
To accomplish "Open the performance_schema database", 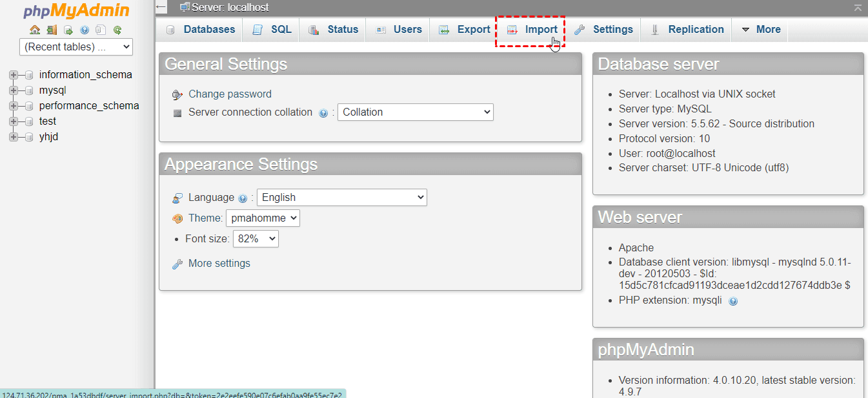I will (89, 106).
